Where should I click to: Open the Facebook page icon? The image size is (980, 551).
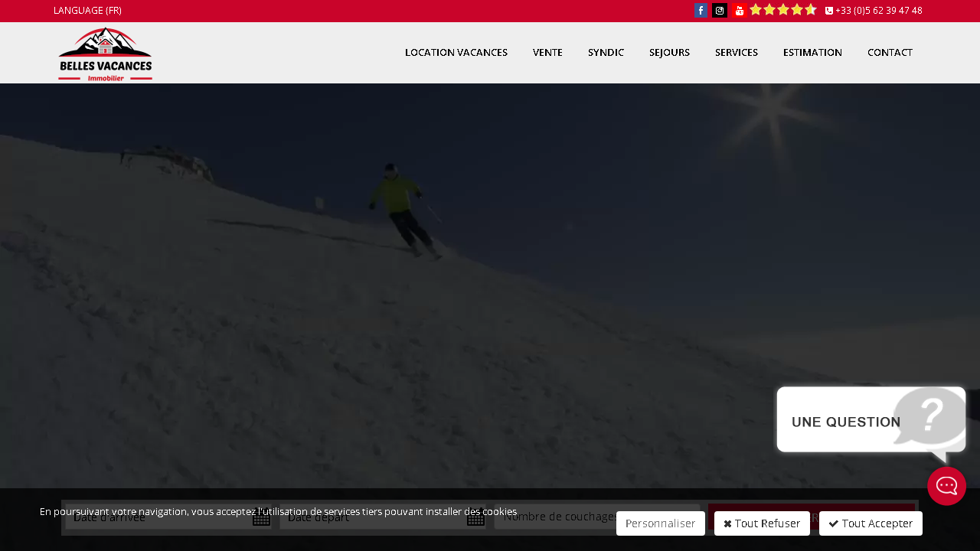tap(701, 11)
